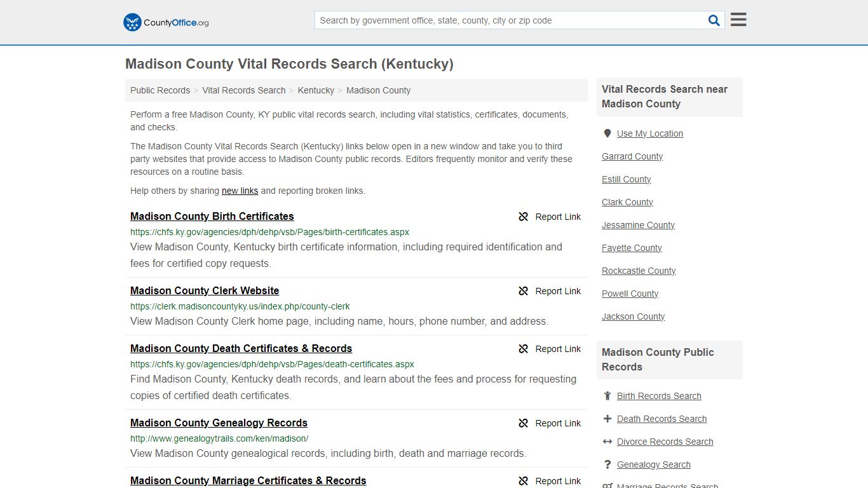Open Birth Records Search link

659,396
